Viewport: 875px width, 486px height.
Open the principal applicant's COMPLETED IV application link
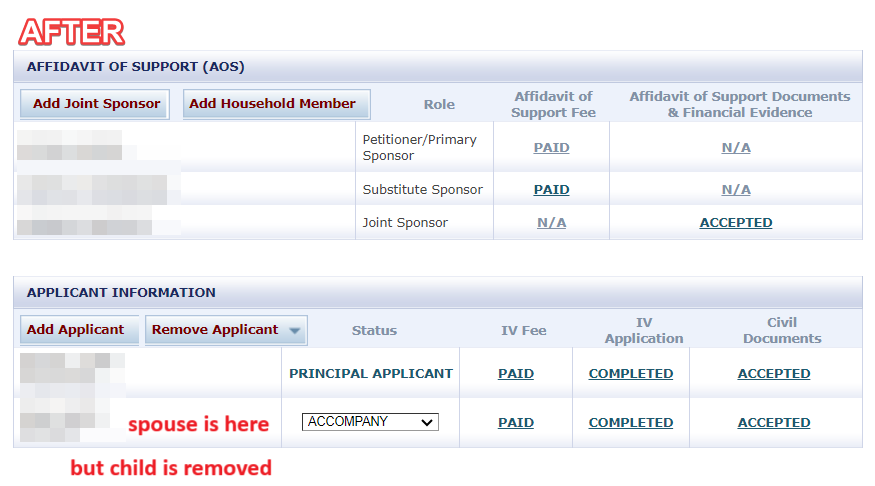(631, 374)
